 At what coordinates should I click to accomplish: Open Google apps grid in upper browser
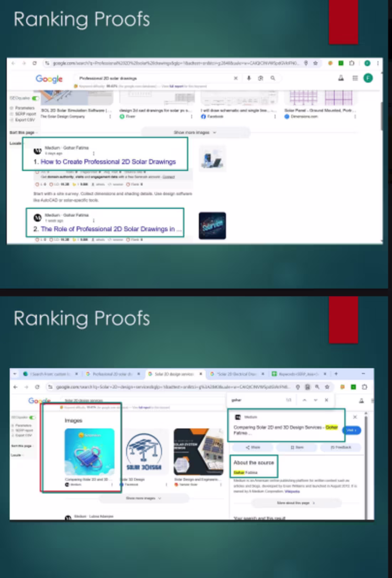(x=355, y=78)
